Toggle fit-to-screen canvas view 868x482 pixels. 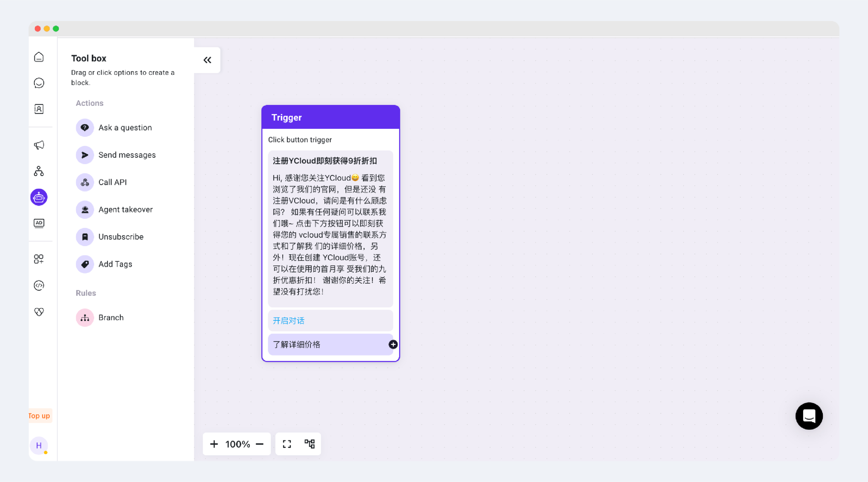coord(287,444)
